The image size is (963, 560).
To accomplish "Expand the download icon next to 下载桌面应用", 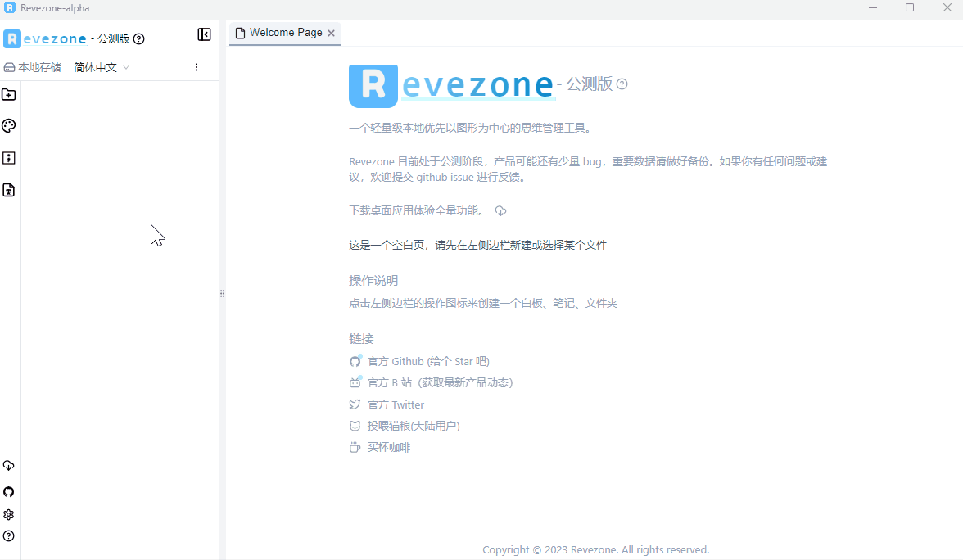I will pos(500,210).
